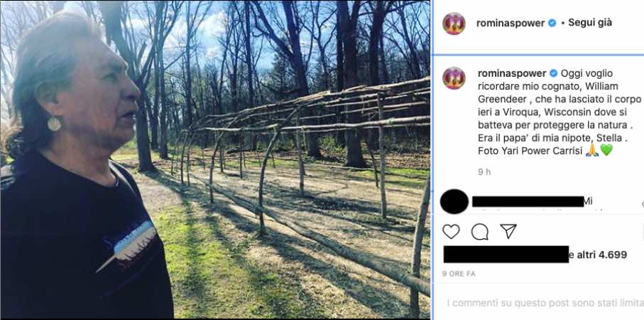
Task: Open rominaspower username in header
Action: [x=511, y=23]
